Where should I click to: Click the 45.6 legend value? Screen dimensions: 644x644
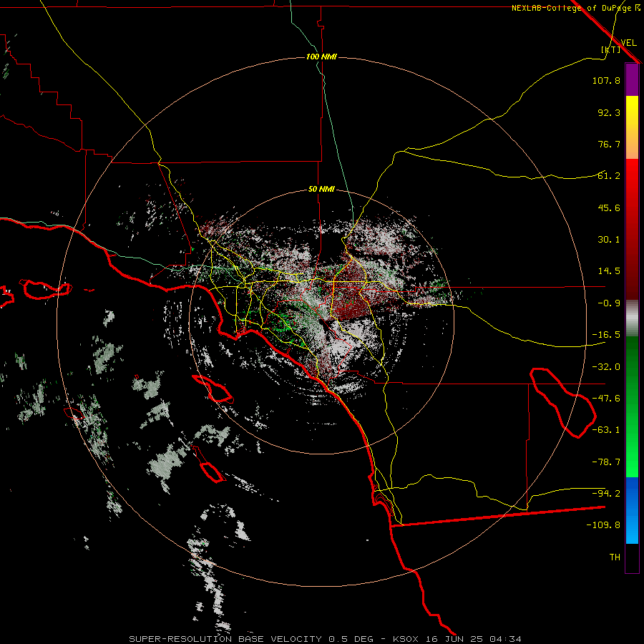(609, 208)
